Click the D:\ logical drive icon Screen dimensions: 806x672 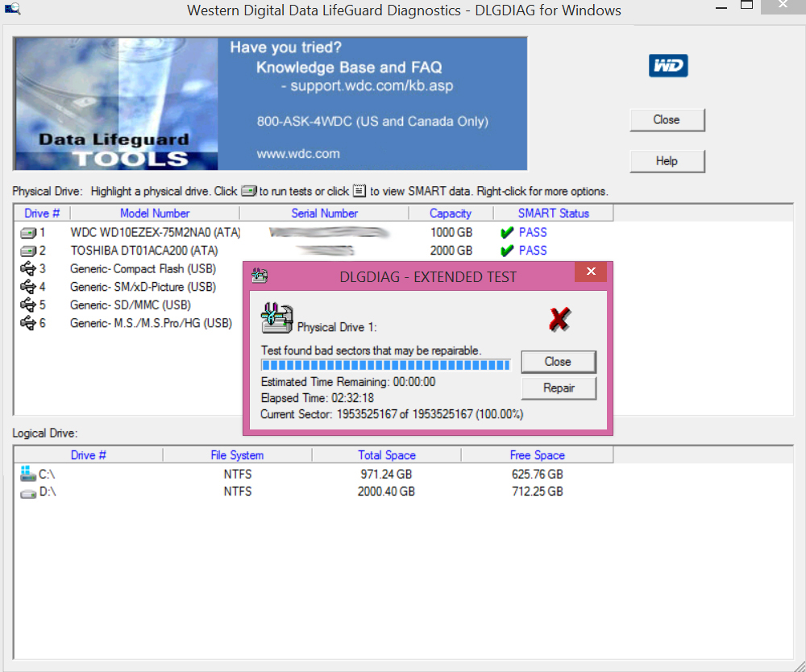point(28,493)
